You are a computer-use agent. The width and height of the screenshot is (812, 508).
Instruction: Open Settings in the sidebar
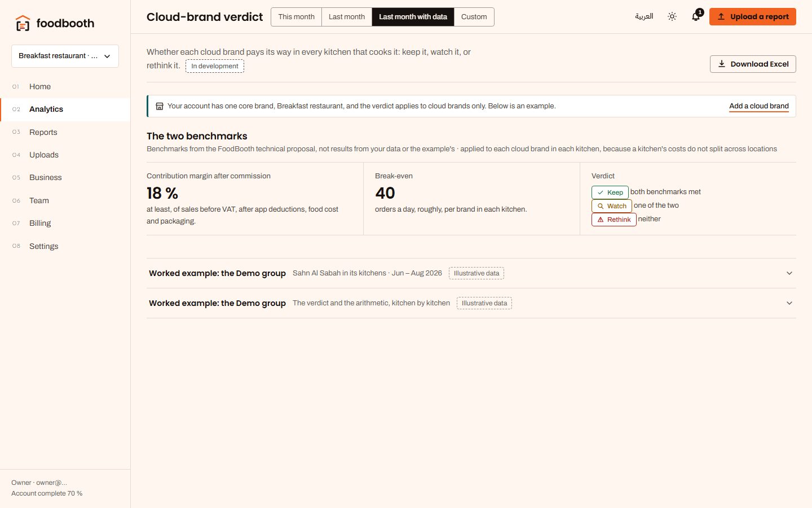click(65, 246)
